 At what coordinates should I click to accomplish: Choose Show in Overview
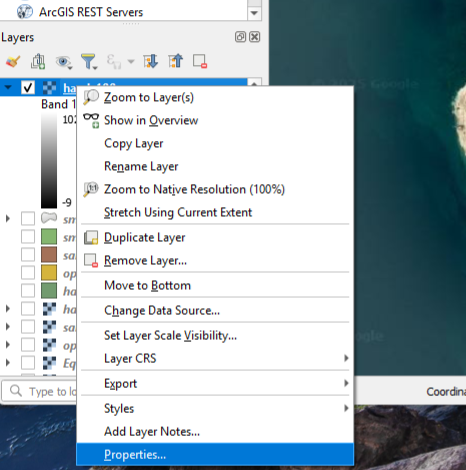[x=215, y=120]
